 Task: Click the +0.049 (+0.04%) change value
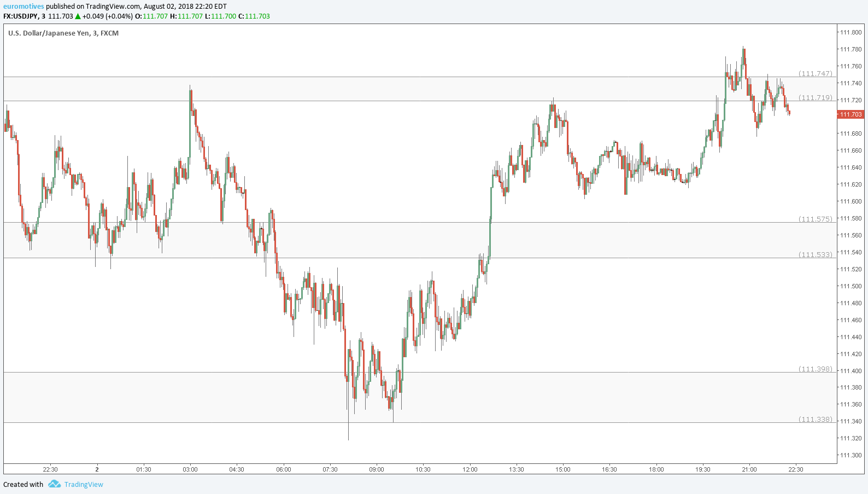coord(108,16)
